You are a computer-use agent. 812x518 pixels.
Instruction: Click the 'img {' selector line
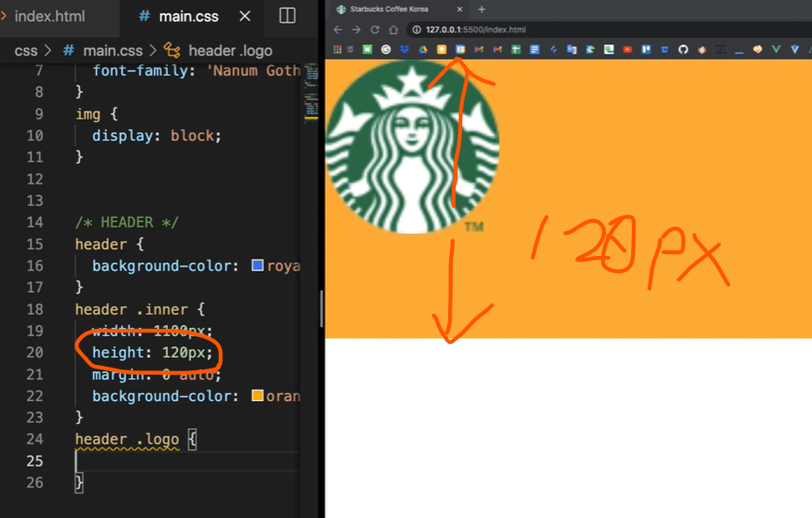click(97, 114)
